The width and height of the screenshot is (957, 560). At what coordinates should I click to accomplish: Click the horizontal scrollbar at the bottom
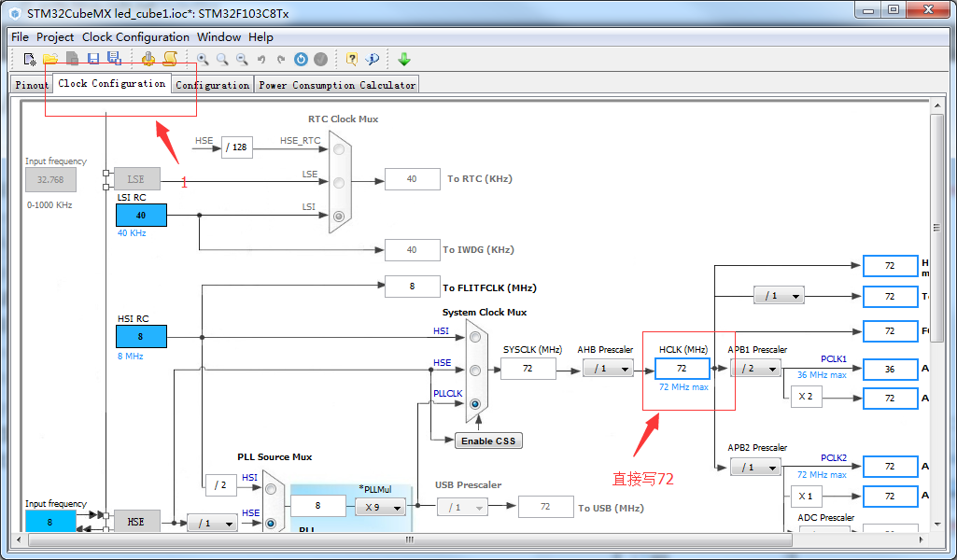pos(407,539)
